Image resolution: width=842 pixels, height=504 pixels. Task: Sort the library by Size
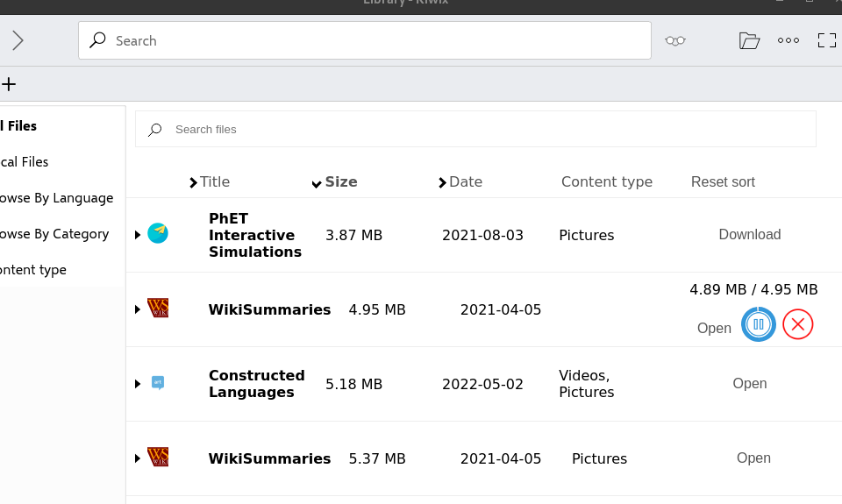coord(340,182)
